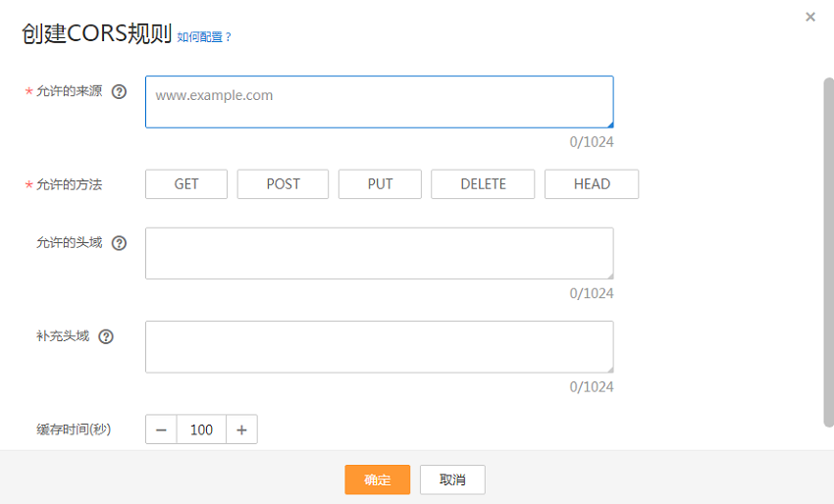Click into the 补充头域 text area
The width and height of the screenshot is (834, 504).
[380, 347]
